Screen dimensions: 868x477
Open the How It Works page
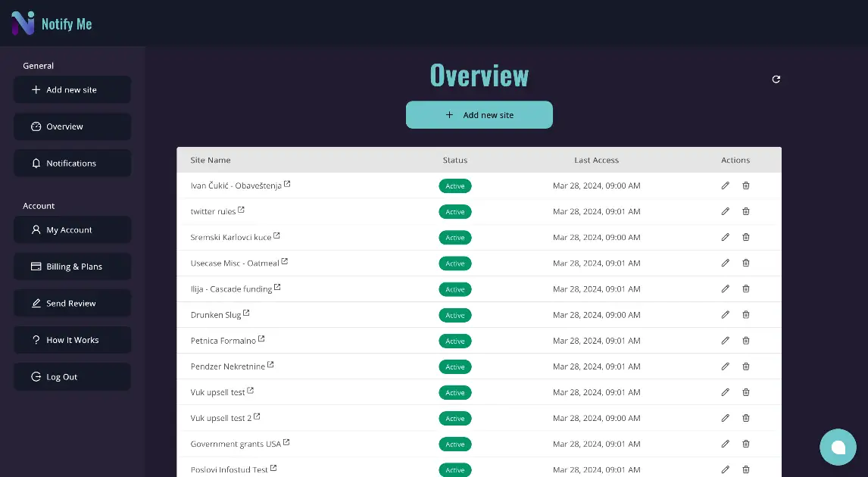click(72, 339)
